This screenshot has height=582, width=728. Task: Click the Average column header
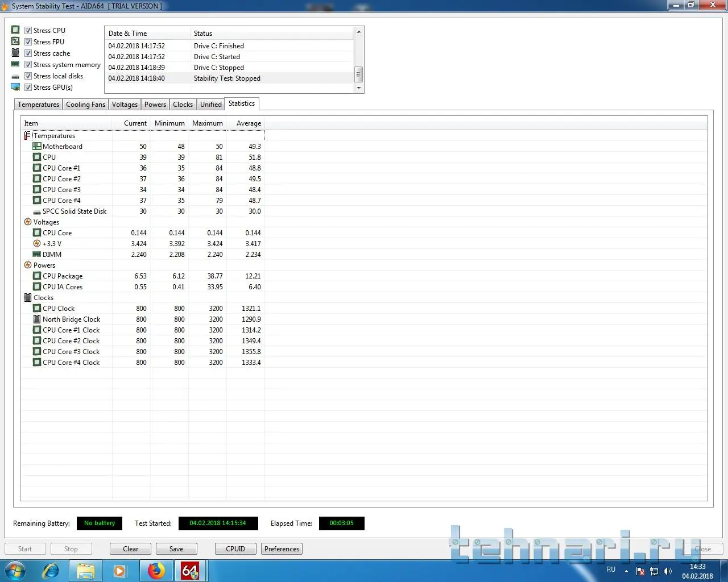click(246, 123)
